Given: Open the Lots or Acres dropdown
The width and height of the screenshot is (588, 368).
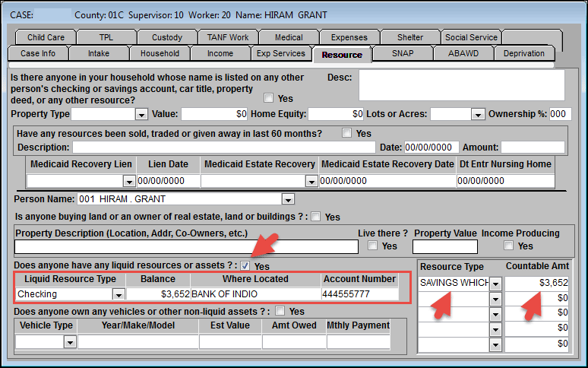Looking at the screenshot, I should pyautogui.click(x=478, y=114).
